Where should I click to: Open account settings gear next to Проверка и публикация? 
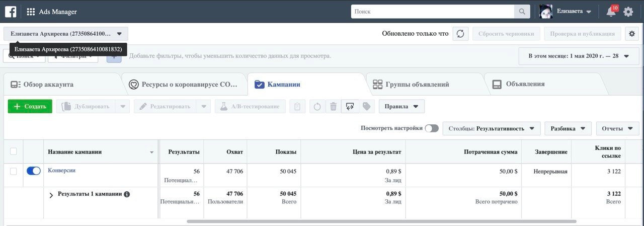(632, 34)
